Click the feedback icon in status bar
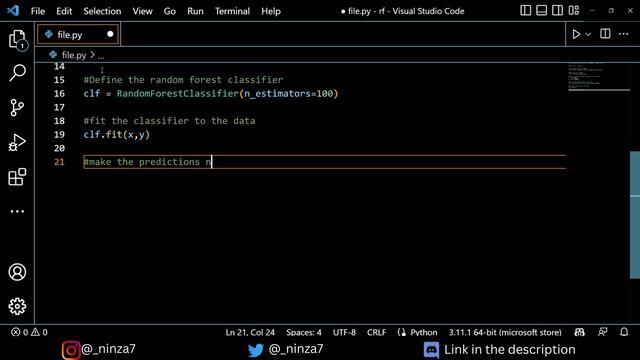 pos(602,332)
